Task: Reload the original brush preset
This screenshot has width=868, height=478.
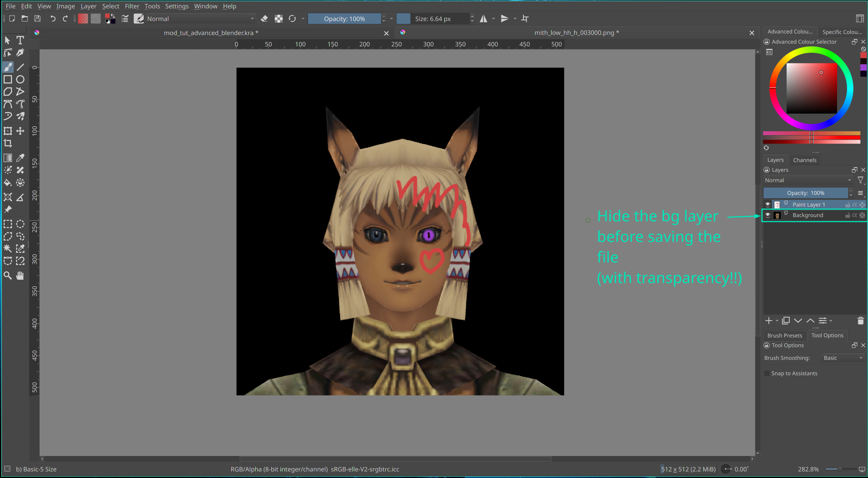Action: click(292, 18)
